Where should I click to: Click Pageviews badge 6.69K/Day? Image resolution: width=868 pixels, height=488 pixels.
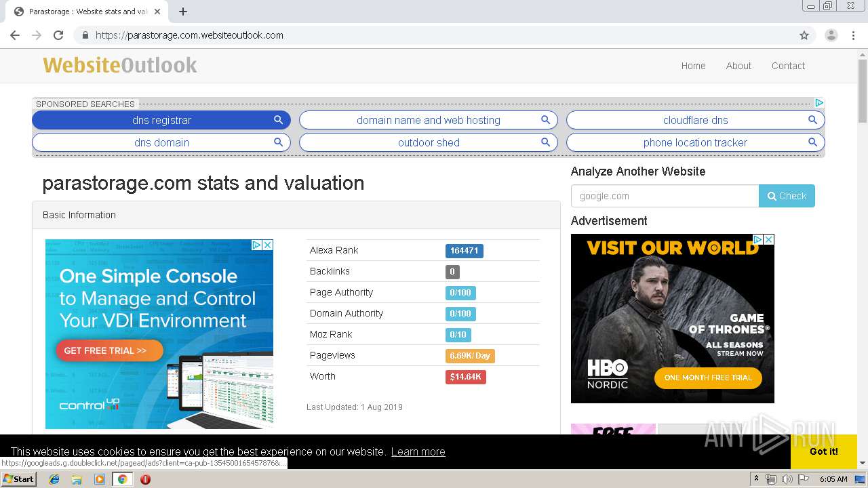[470, 356]
